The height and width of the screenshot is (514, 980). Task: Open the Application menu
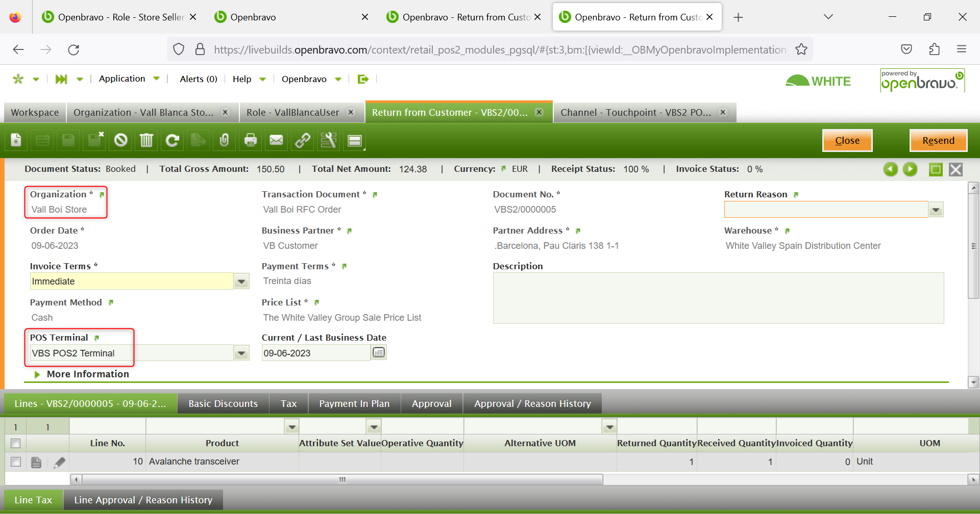point(129,79)
